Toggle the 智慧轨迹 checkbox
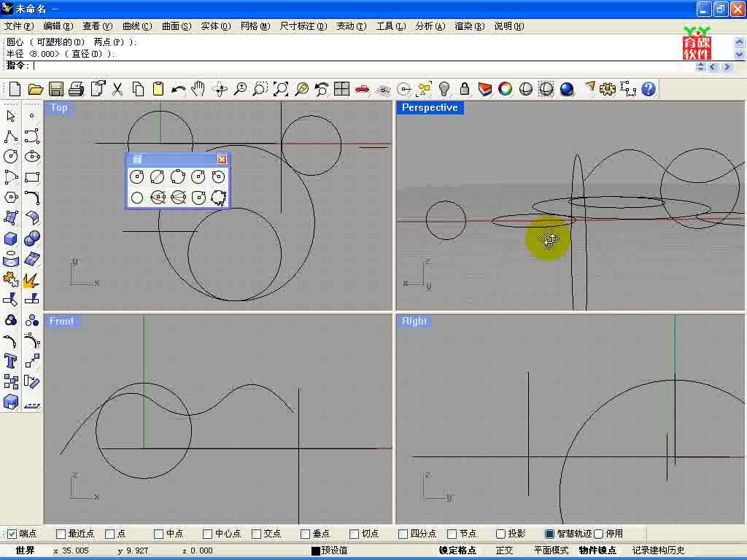This screenshot has height=560, width=747. click(x=549, y=534)
